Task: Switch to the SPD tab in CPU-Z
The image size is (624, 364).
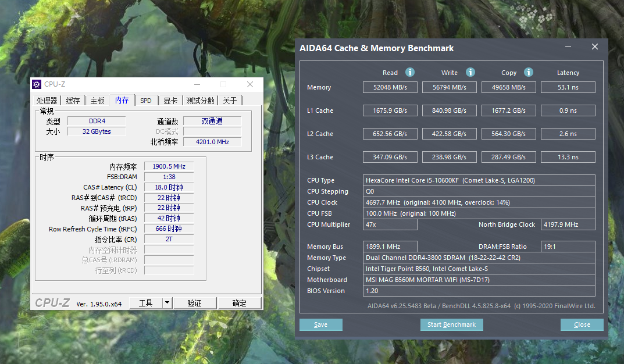Action: click(x=145, y=101)
